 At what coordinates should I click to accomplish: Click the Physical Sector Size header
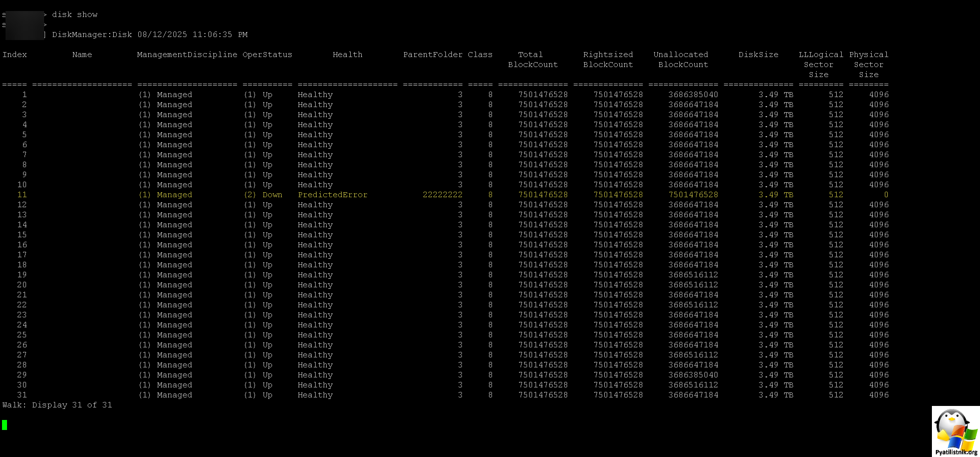869,65
